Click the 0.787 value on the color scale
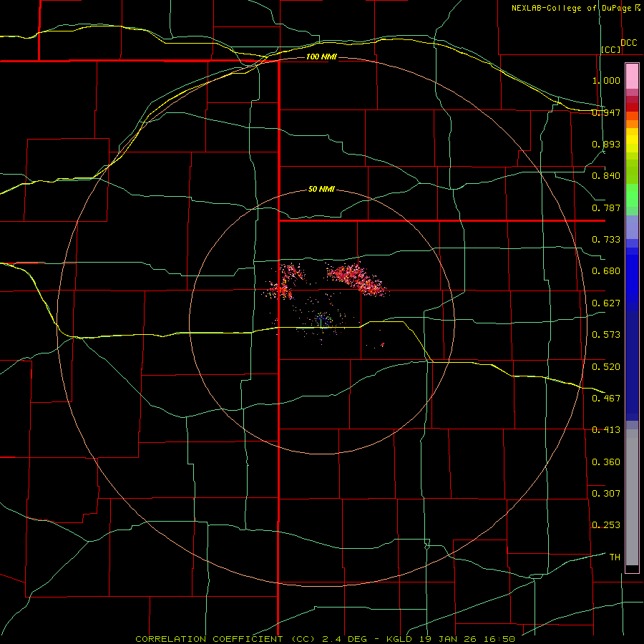Viewport: 644px width, 644px height. pyautogui.click(x=606, y=208)
